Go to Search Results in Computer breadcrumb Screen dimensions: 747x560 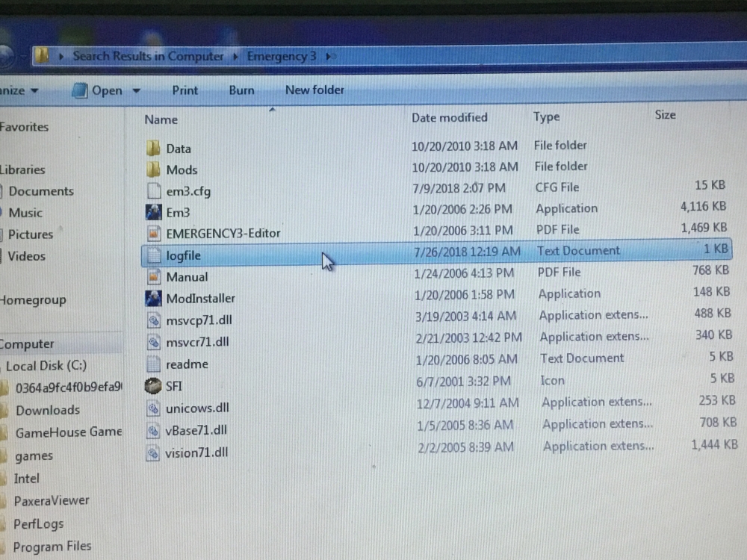coord(148,56)
